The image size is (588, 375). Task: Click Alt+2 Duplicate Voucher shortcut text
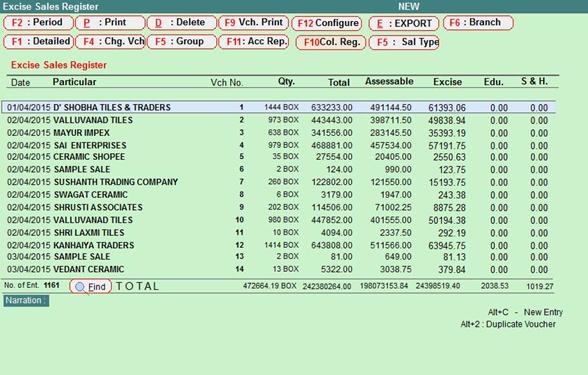508,324
